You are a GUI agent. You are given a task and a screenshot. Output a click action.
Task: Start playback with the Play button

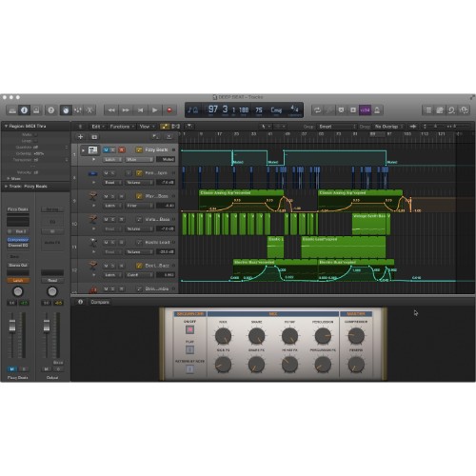point(155,110)
